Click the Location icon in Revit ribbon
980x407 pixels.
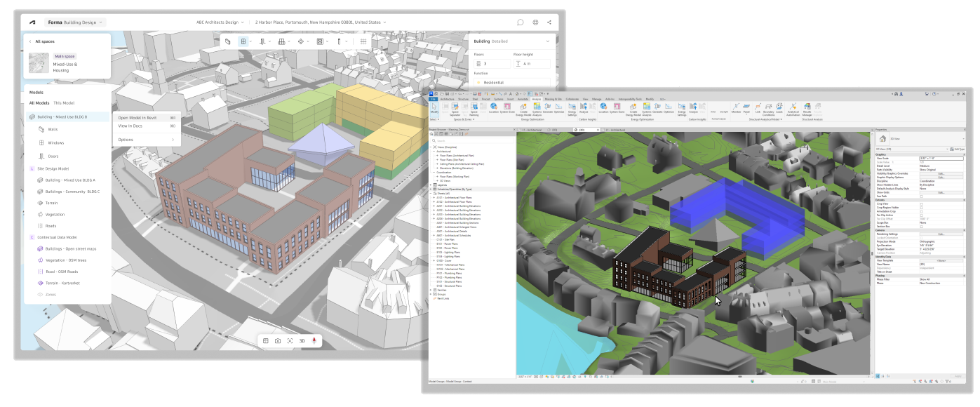(494, 107)
